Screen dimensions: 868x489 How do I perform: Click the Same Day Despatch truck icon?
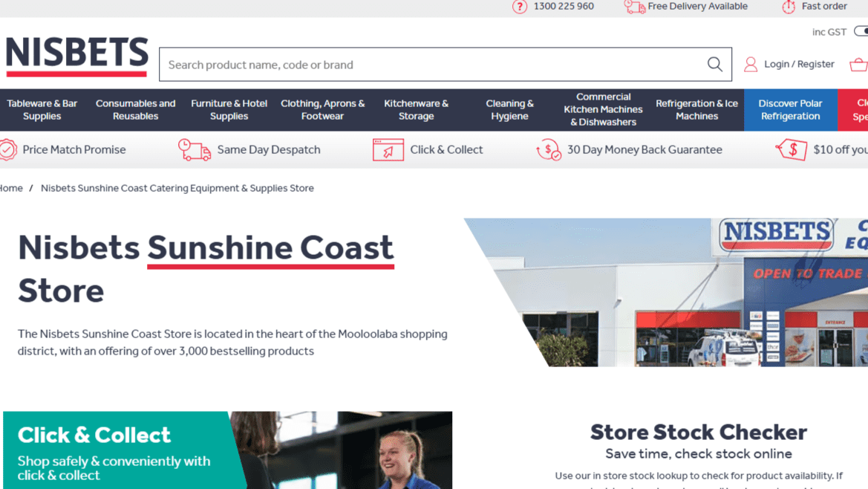pyautogui.click(x=195, y=150)
